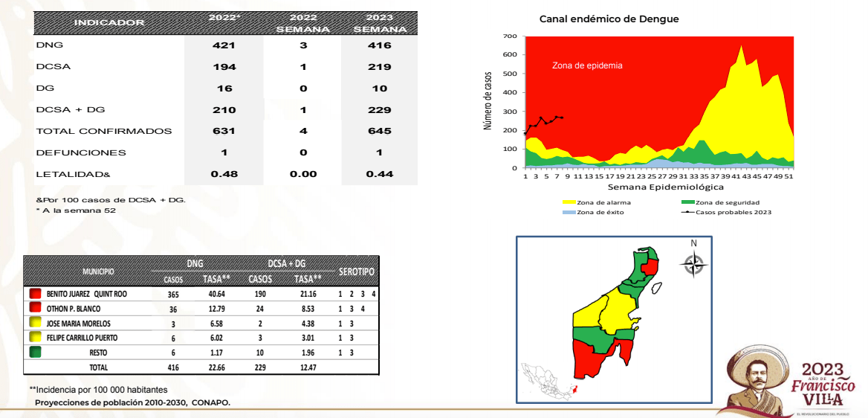Click the compass rose on the map

694,263
